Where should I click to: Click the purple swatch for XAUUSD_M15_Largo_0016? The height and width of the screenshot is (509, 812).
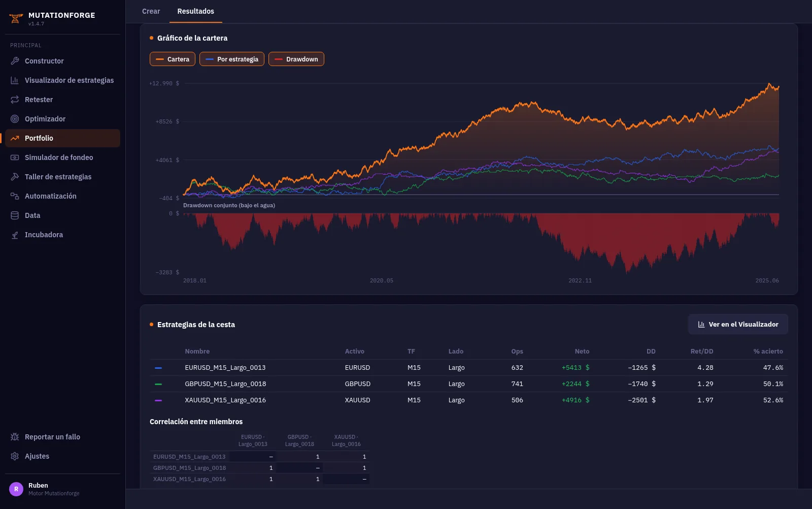tap(158, 400)
